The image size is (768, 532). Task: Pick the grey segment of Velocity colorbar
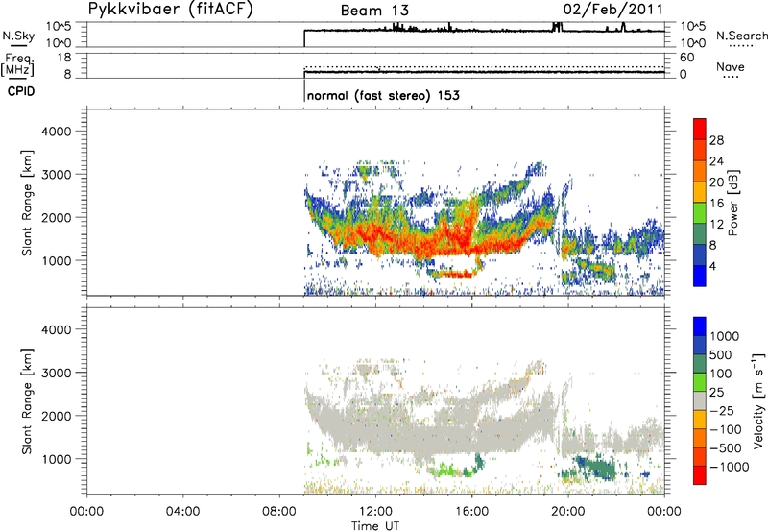coord(700,400)
